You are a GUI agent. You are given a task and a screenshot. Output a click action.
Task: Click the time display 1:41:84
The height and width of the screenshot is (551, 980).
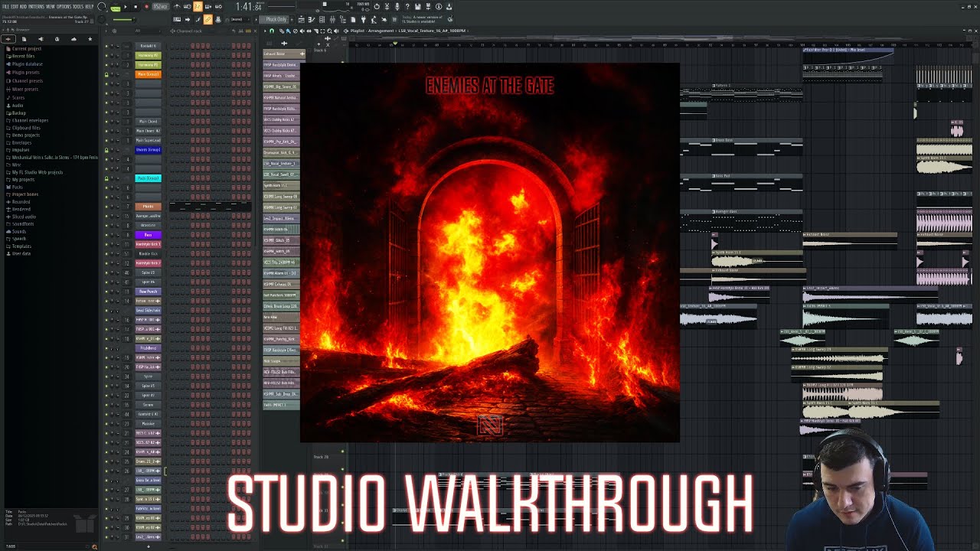(249, 7)
